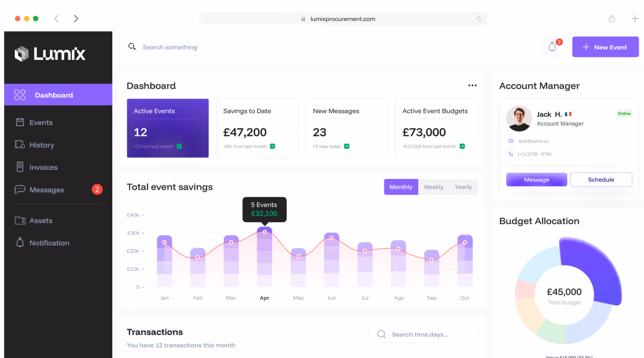The height and width of the screenshot is (358, 644).
Task: Click the Apr data point on chart
Action: [x=265, y=232]
